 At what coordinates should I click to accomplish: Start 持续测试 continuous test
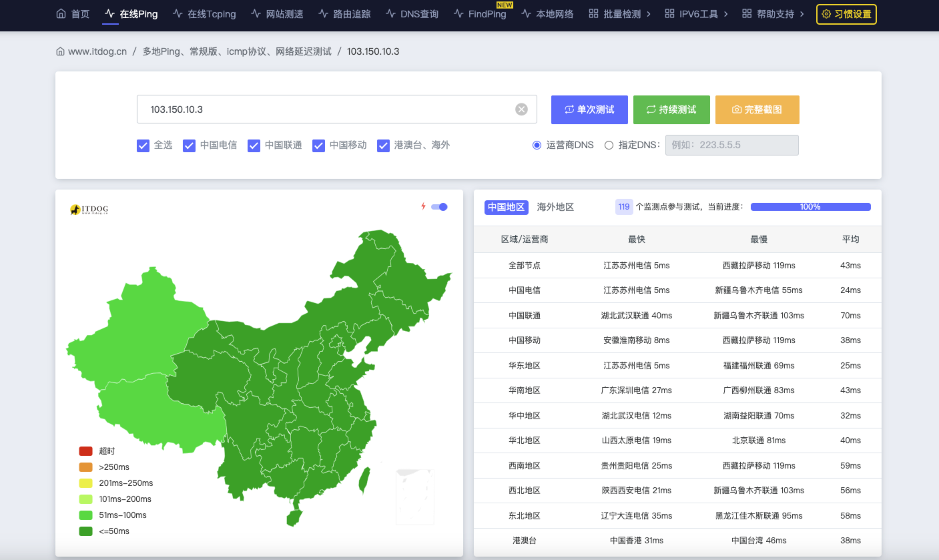click(671, 109)
